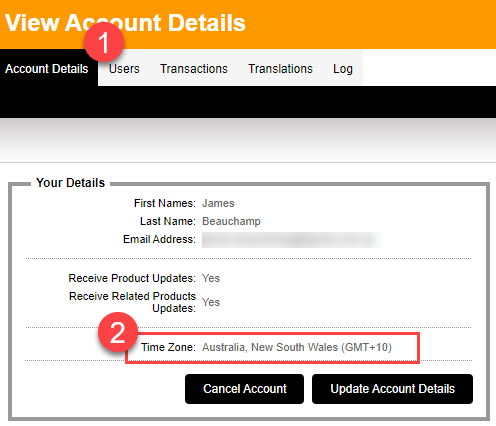Click the red circle marker numbered 1
Viewport: 496px width, 426px height.
(104, 42)
